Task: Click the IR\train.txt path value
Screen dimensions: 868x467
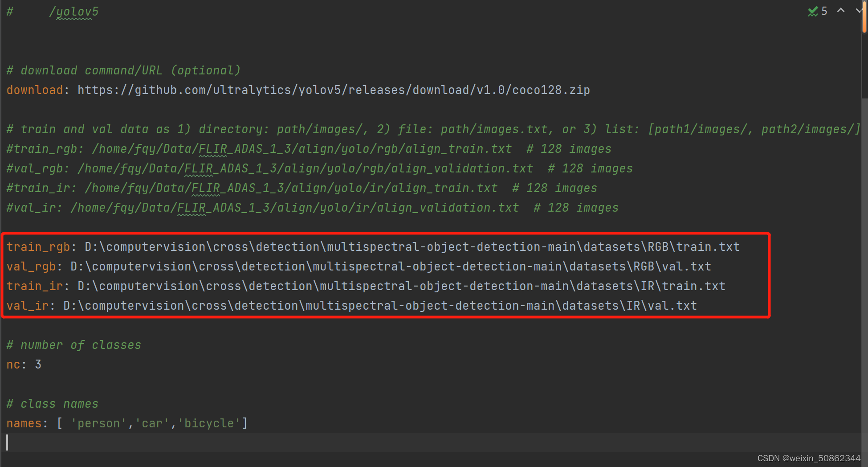Action: click(x=401, y=286)
